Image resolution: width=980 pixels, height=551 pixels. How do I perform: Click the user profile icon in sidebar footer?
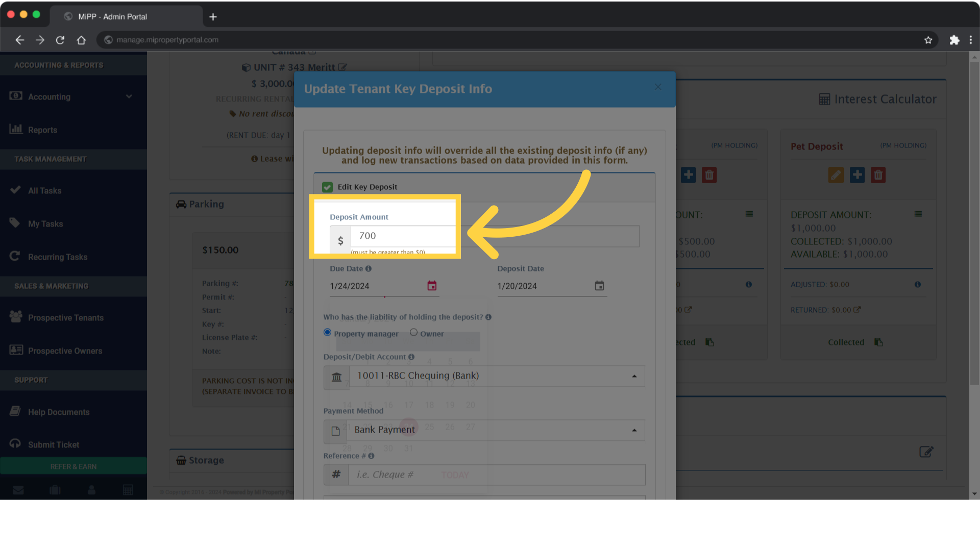[x=92, y=490]
